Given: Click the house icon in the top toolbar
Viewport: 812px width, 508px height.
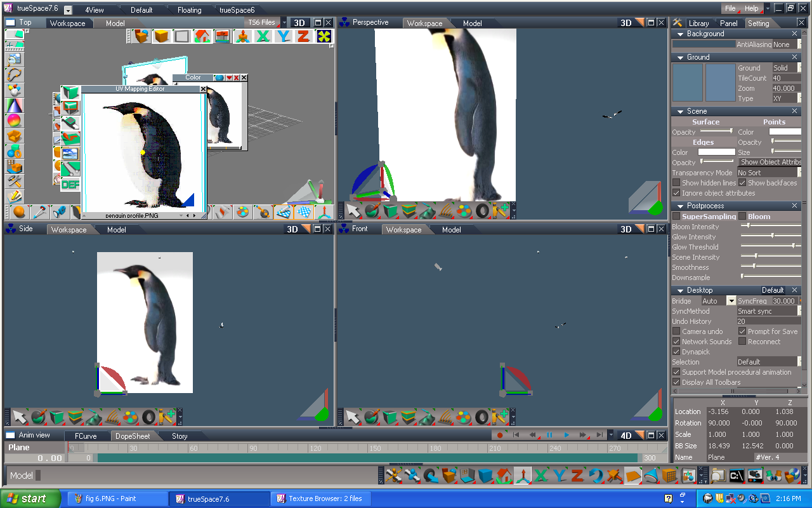Looking at the screenshot, I should (201, 36).
